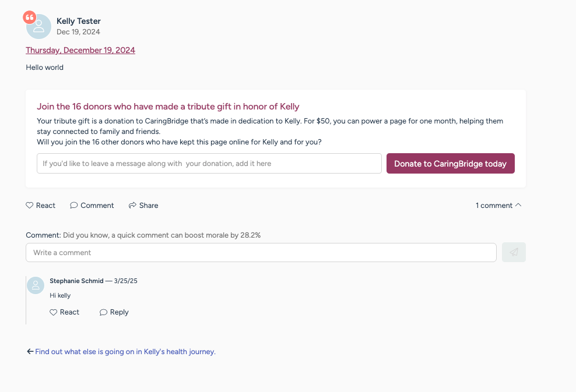This screenshot has width=576, height=392.
Task: Open the Thursday, December 19, 2024 link
Action: click(80, 50)
